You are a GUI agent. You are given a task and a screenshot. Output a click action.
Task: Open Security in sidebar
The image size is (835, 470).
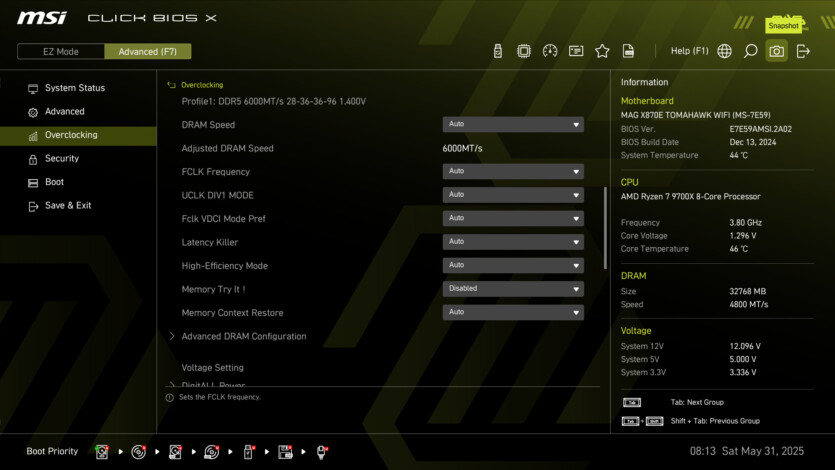(x=78, y=159)
